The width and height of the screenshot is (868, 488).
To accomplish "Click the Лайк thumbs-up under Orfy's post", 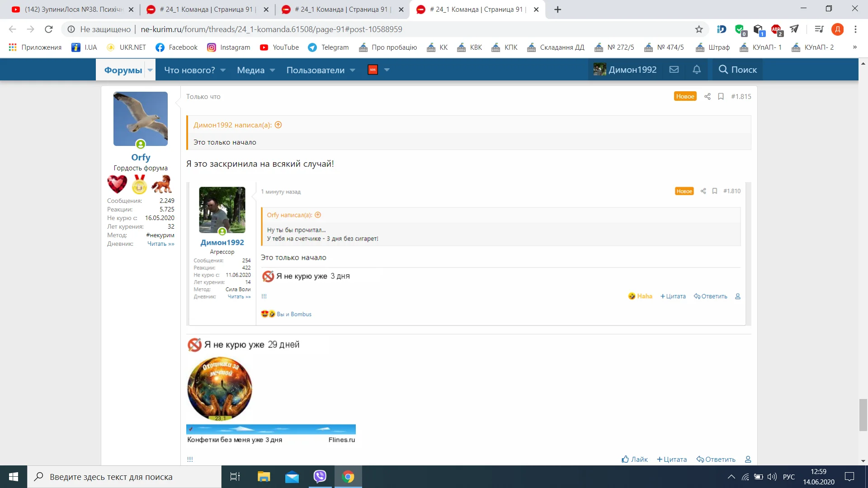I will point(635,459).
